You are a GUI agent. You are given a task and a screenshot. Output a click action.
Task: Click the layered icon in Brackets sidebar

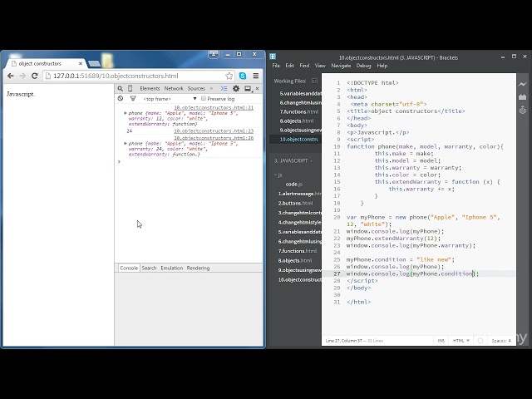523,110
